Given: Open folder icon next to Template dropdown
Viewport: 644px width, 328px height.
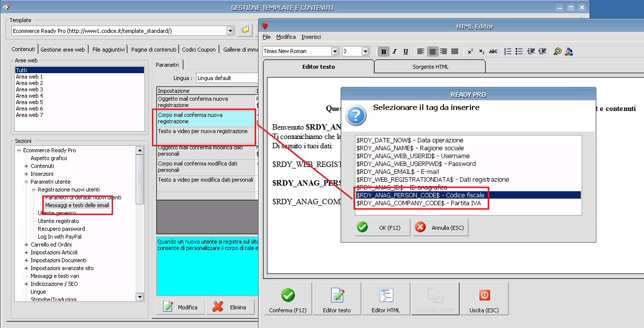Looking at the screenshot, I should [245, 31].
